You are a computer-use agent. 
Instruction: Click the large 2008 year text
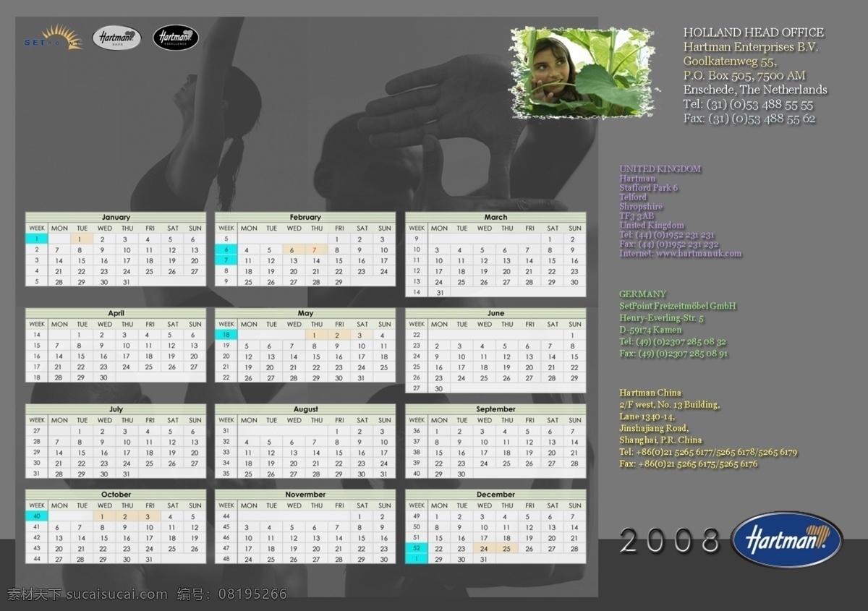[670, 540]
